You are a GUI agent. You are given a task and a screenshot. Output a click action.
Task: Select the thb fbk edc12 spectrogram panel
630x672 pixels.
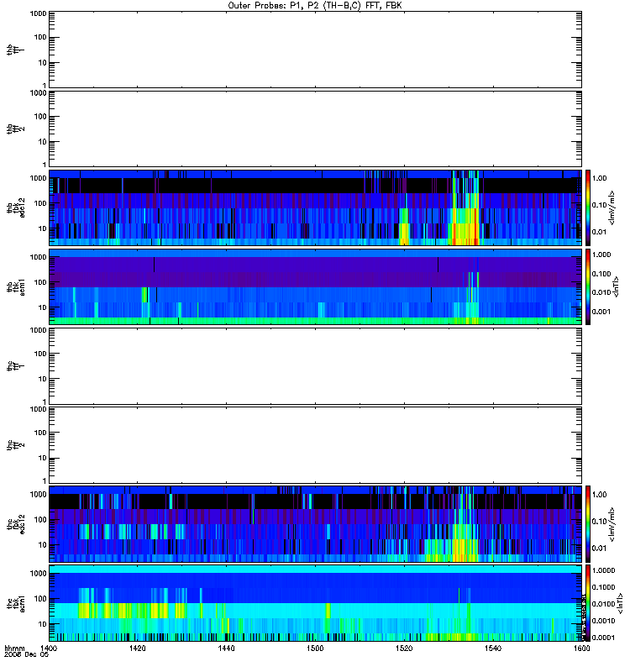pos(316,207)
